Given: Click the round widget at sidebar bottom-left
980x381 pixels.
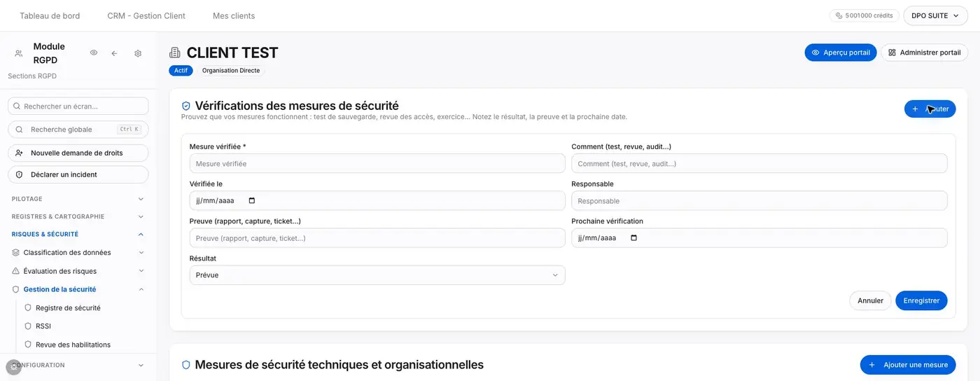Looking at the screenshot, I should (x=13, y=366).
